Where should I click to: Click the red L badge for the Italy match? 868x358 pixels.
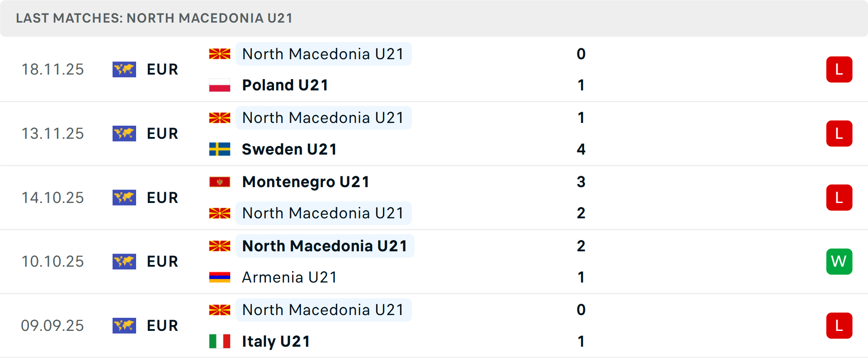840,325
